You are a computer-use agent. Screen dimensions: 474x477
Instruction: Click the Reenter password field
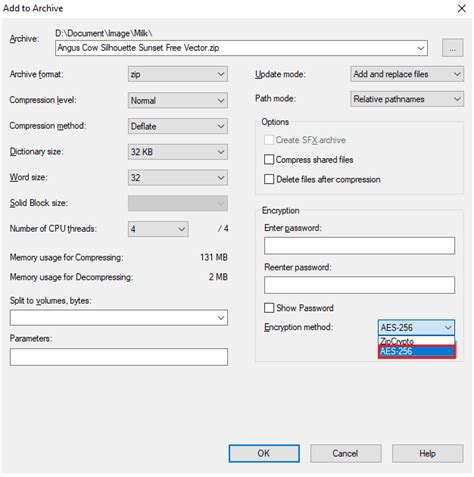[359, 285]
